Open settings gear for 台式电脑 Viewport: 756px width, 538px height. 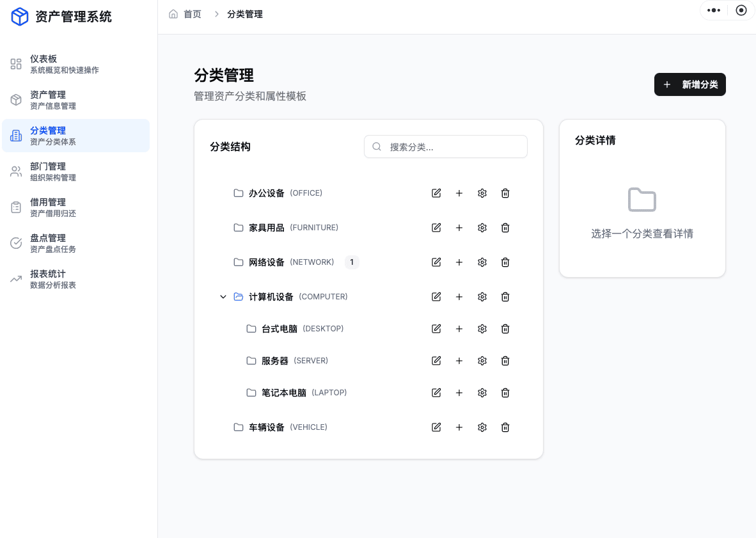tap(482, 329)
